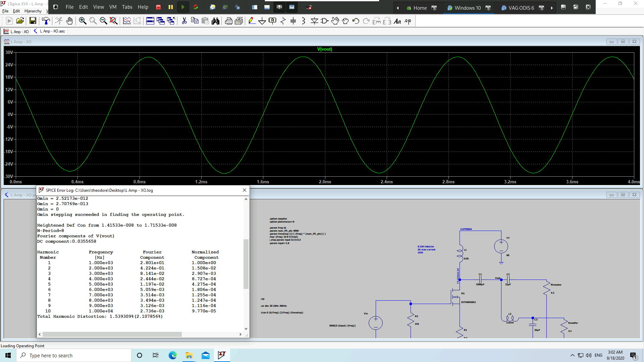Zoom out with the magnifier minus icon
This screenshot has width=644, height=362.
point(103,21)
